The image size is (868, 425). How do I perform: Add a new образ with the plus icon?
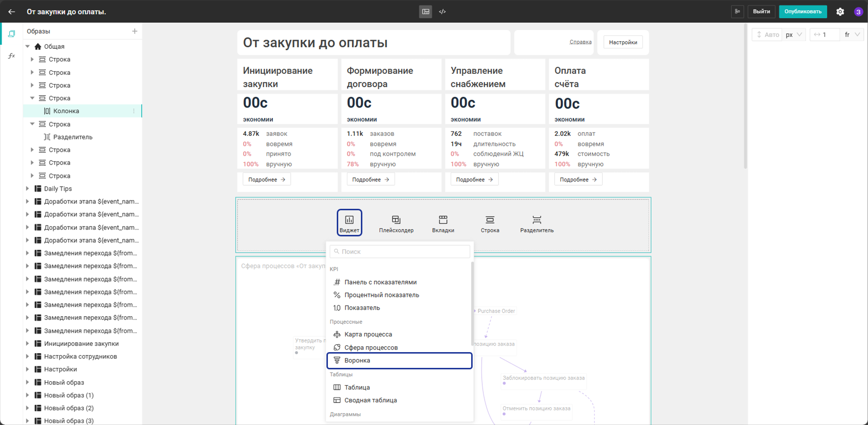pyautogui.click(x=134, y=31)
